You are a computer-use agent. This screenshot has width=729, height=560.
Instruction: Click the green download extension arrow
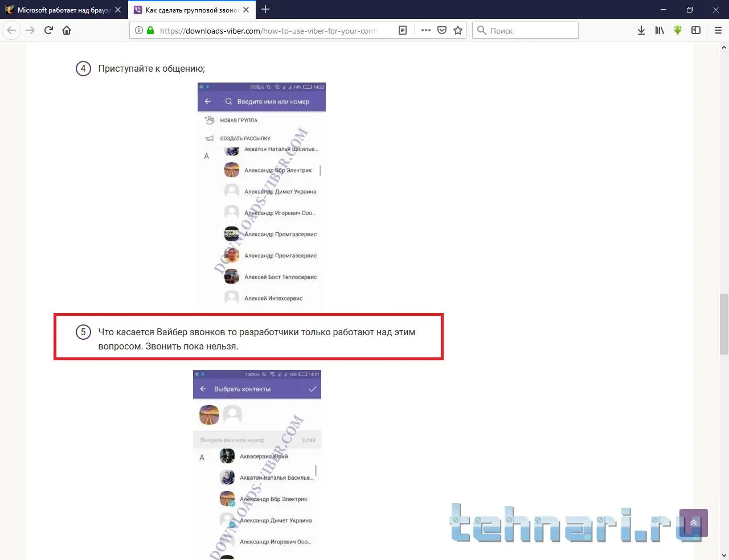(678, 30)
